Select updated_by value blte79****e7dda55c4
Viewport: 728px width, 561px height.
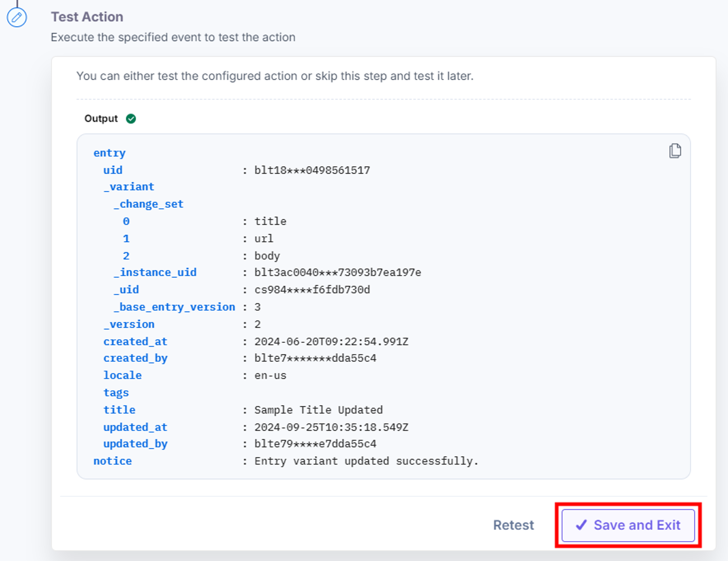[x=315, y=444]
